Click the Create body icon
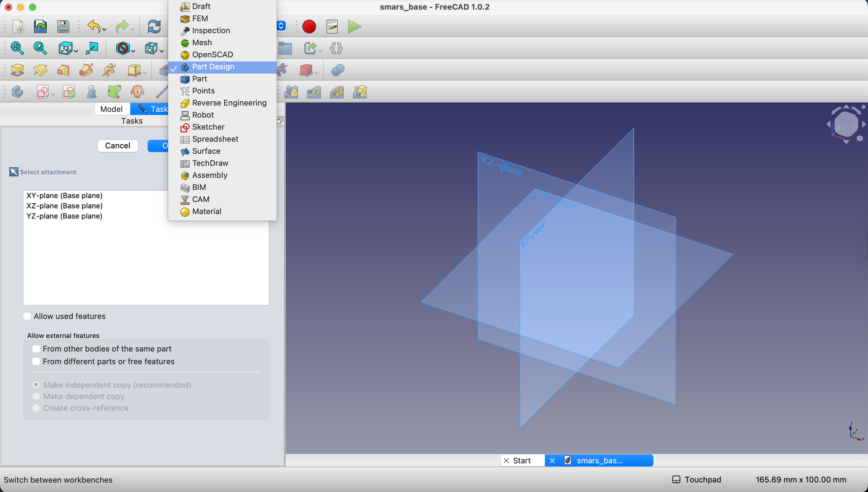The image size is (868, 492). coord(17,92)
